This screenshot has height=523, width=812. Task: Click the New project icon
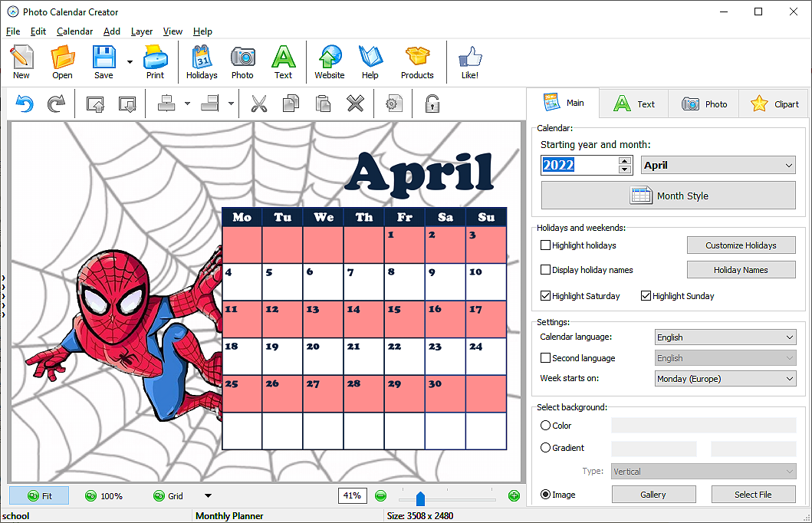tap(21, 62)
